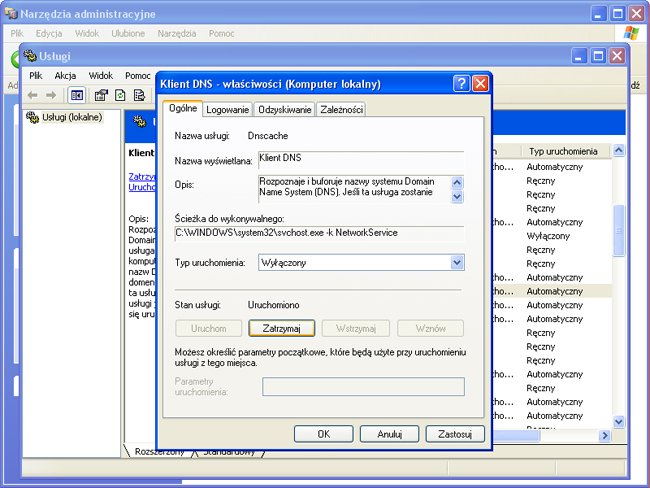Click the Uruchomiono status text

pyautogui.click(x=274, y=305)
